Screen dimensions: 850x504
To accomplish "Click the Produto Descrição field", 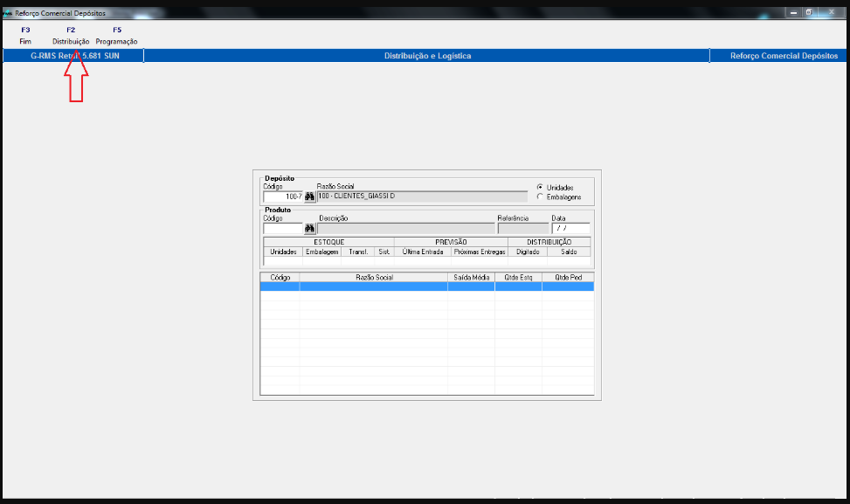I will pos(406,228).
